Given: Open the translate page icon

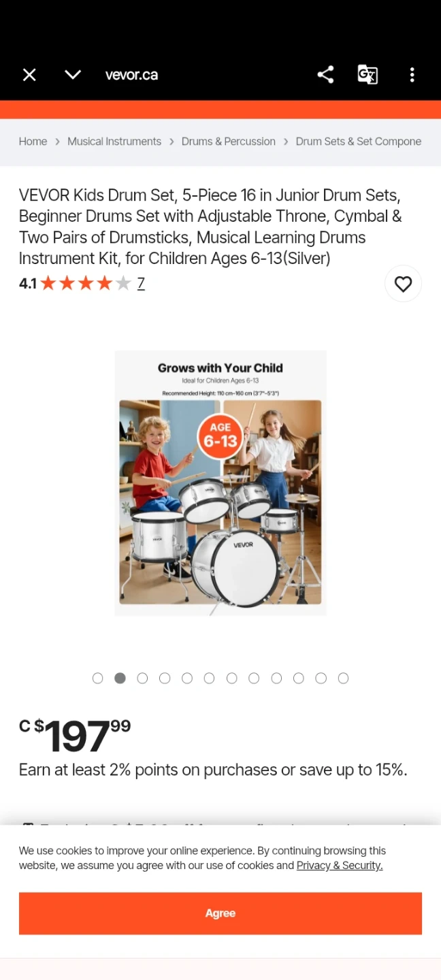Looking at the screenshot, I should click(x=367, y=75).
